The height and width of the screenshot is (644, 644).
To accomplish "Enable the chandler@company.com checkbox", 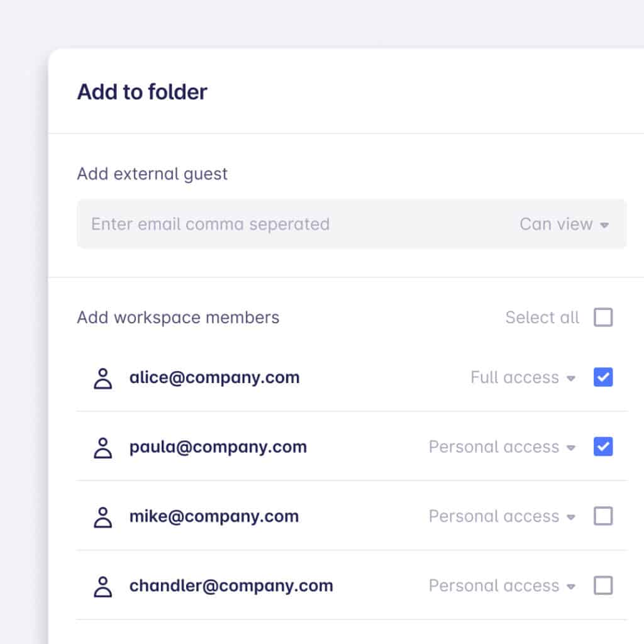I will click(603, 586).
